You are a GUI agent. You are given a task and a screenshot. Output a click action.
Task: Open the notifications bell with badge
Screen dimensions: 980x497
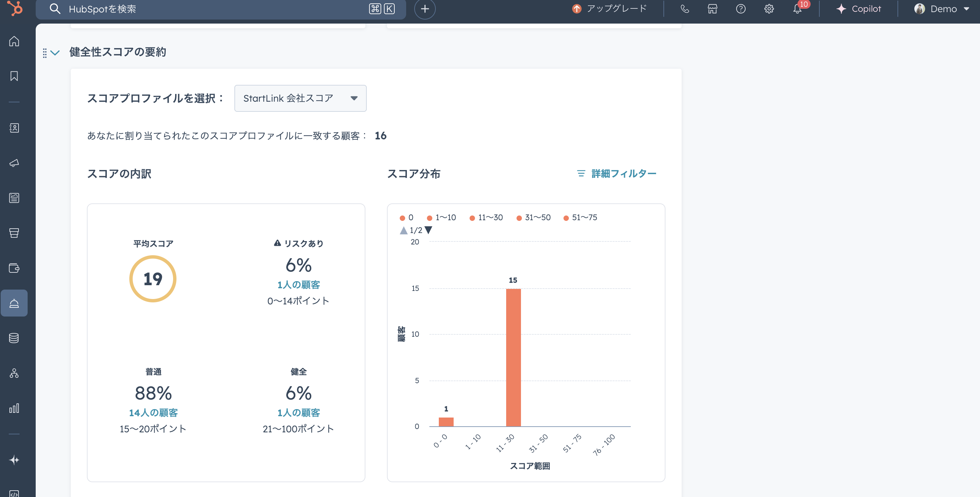point(797,9)
